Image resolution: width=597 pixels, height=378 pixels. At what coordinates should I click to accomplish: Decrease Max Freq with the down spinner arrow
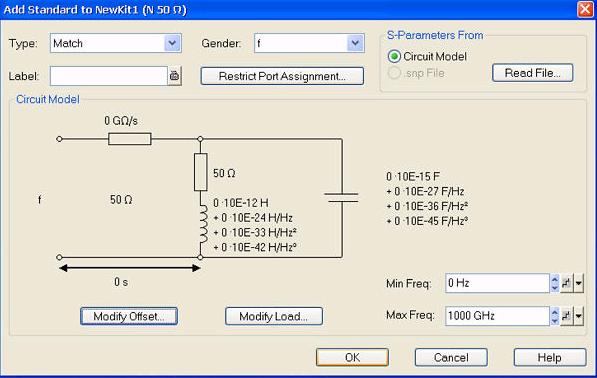pyautogui.click(x=555, y=321)
